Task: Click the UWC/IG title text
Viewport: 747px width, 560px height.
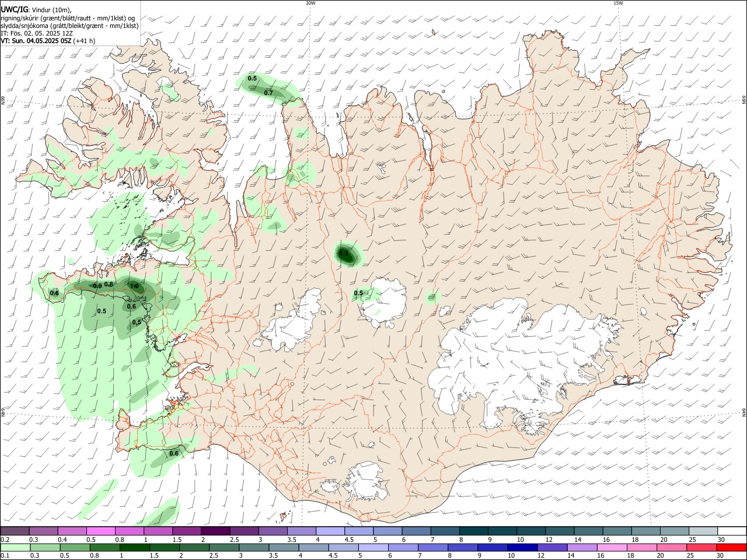Action: (14, 10)
